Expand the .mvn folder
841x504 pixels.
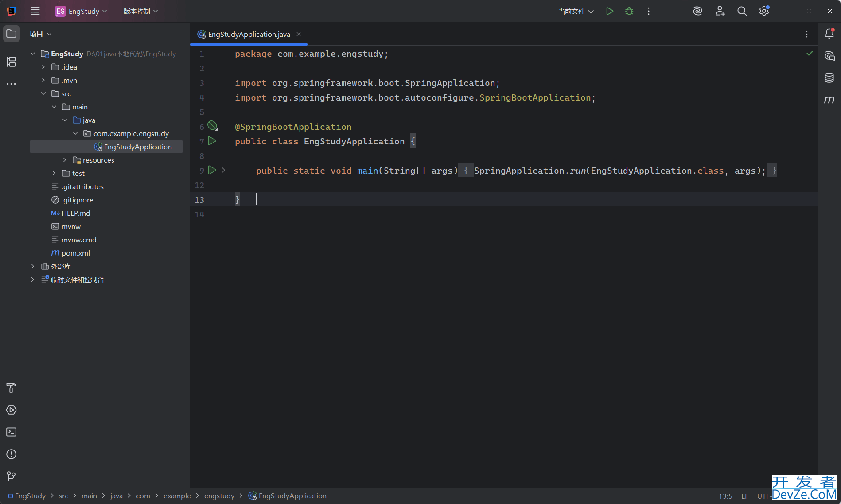pos(43,80)
